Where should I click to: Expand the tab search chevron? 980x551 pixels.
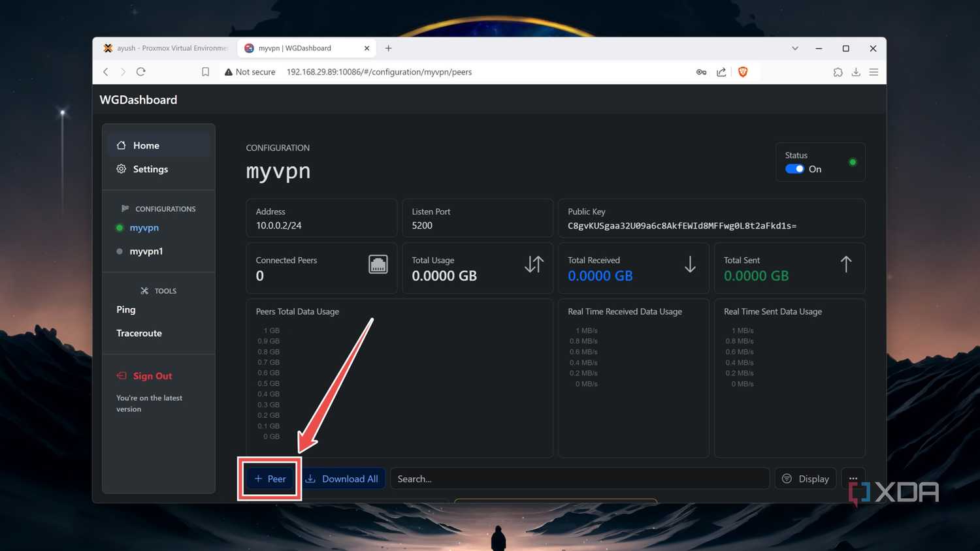click(x=795, y=48)
